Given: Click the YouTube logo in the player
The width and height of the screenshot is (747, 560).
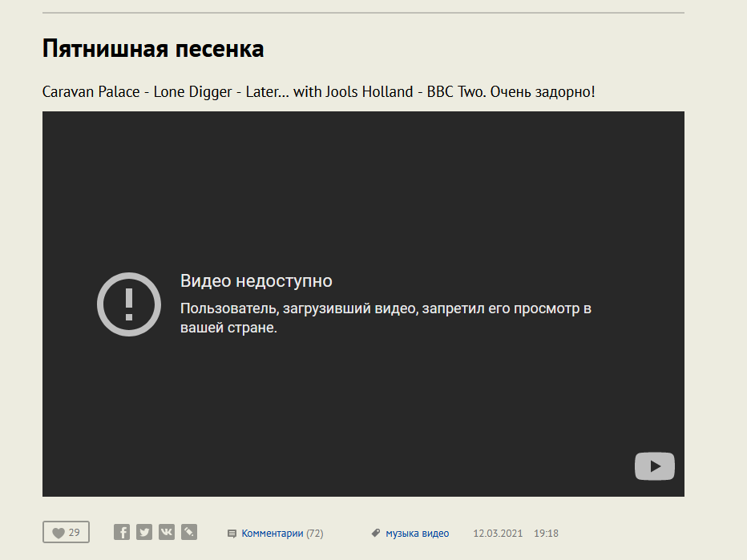Looking at the screenshot, I should (x=654, y=466).
